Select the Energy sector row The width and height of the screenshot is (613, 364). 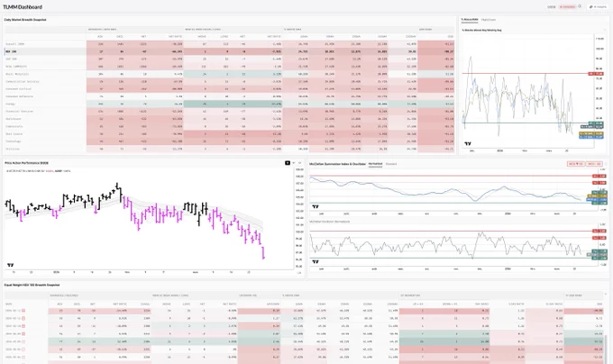tap(229, 104)
